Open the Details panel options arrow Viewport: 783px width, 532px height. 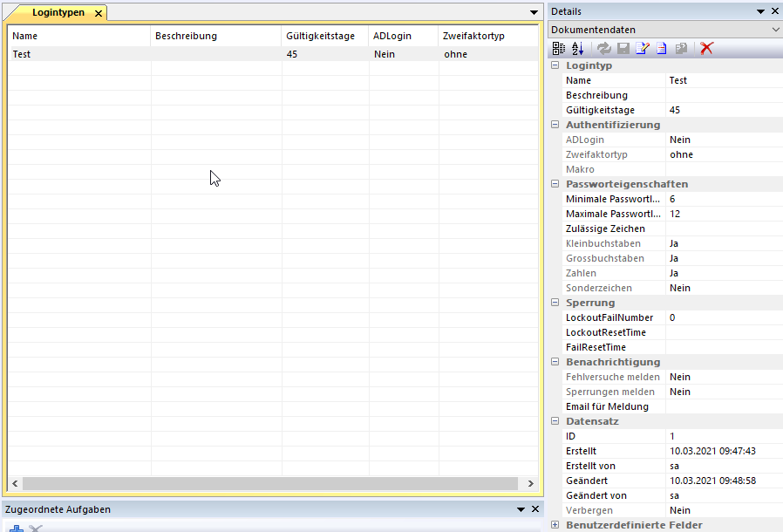coord(760,11)
